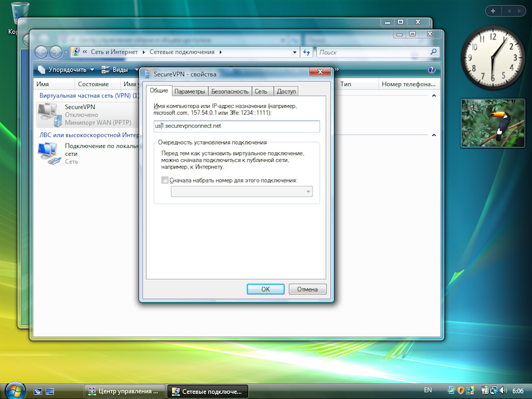Screen dimensions: 532x399
Task: Switch to the Общие tab
Action: 159,90
